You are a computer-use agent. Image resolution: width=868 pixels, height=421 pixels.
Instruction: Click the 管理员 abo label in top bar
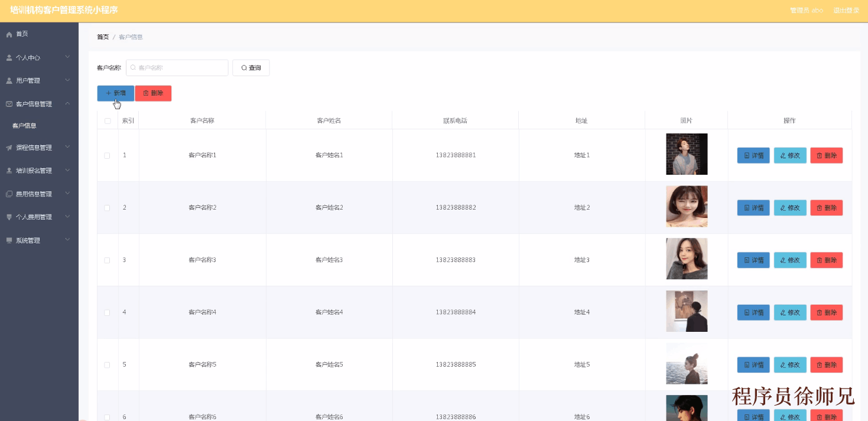807,11
